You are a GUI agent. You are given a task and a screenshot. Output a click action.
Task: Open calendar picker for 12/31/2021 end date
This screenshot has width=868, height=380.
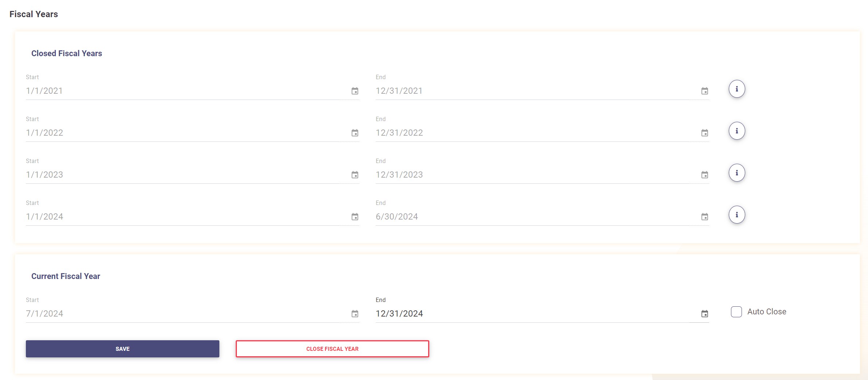click(x=704, y=91)
